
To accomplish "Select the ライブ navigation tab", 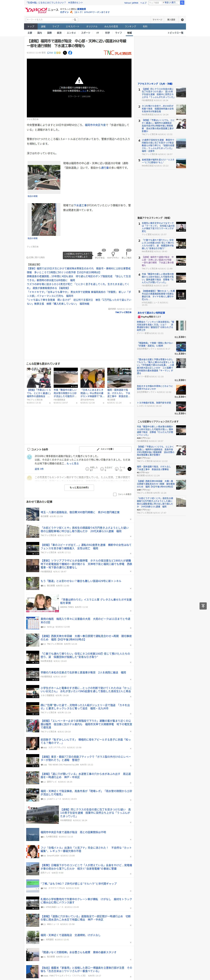I will [x=56, y=26].
